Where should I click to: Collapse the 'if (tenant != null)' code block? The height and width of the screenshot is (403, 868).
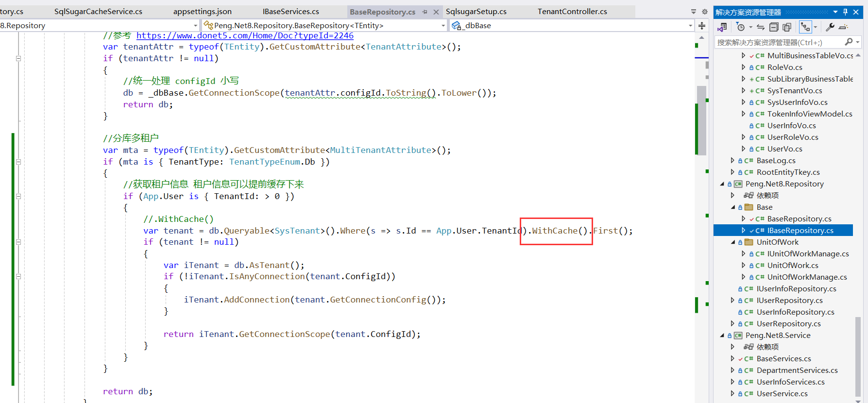[x=18, y=242]
